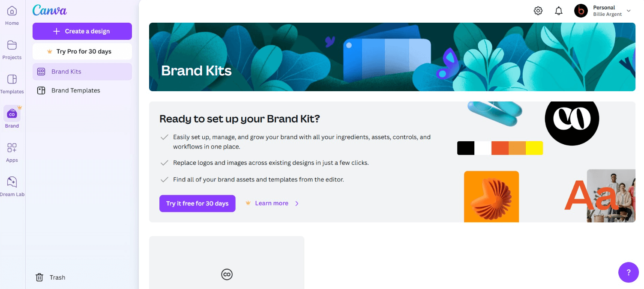644x289 pixels.
Task: Click the Create a design button
Action: pyautogui.click(x=82, y=31)
